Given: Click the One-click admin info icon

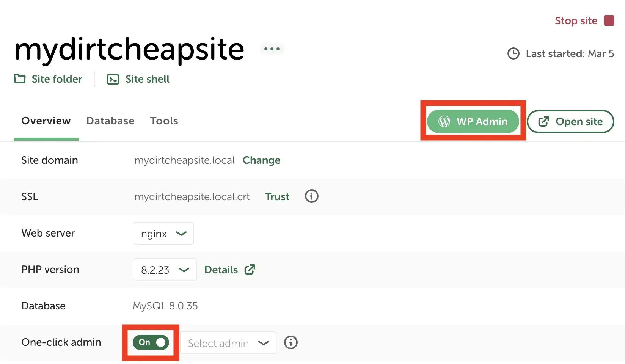Looking at the screenshot, I should tap(291, 342).
